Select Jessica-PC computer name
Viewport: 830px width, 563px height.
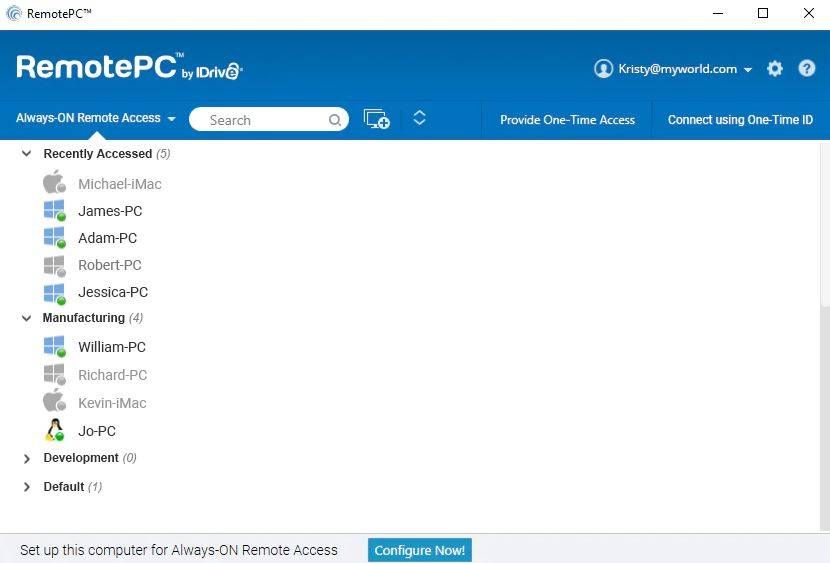coord(113,292)
